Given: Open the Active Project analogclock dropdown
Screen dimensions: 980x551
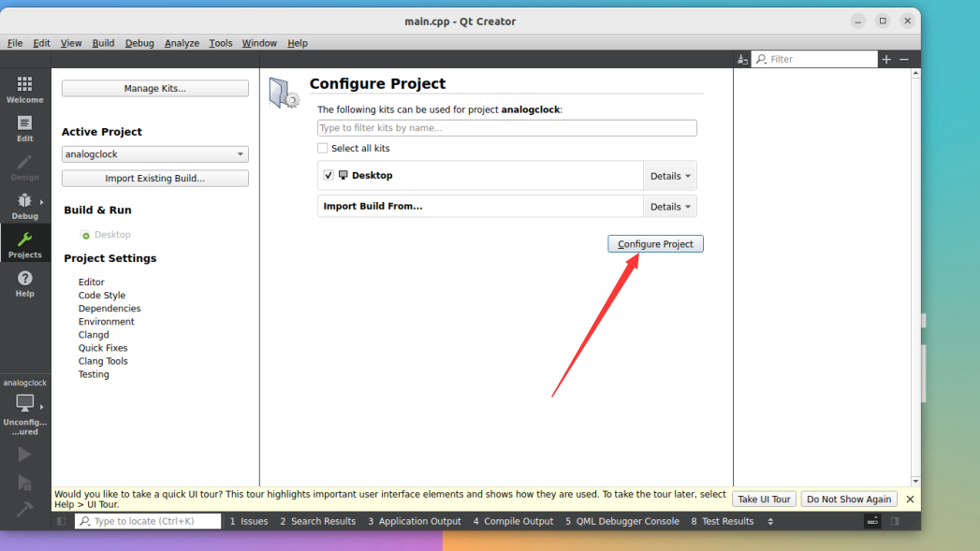Looking at the screenshot, I should pos(155,154).
